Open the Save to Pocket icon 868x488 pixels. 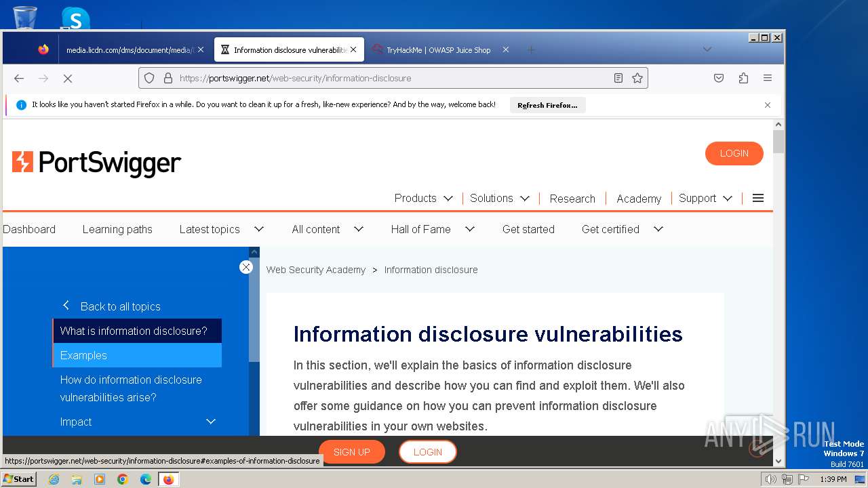719,78
